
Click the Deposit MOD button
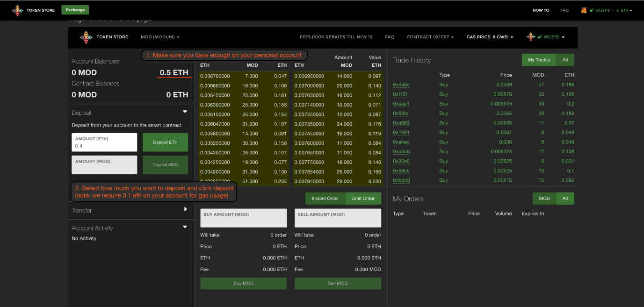(x=165, y=165)
